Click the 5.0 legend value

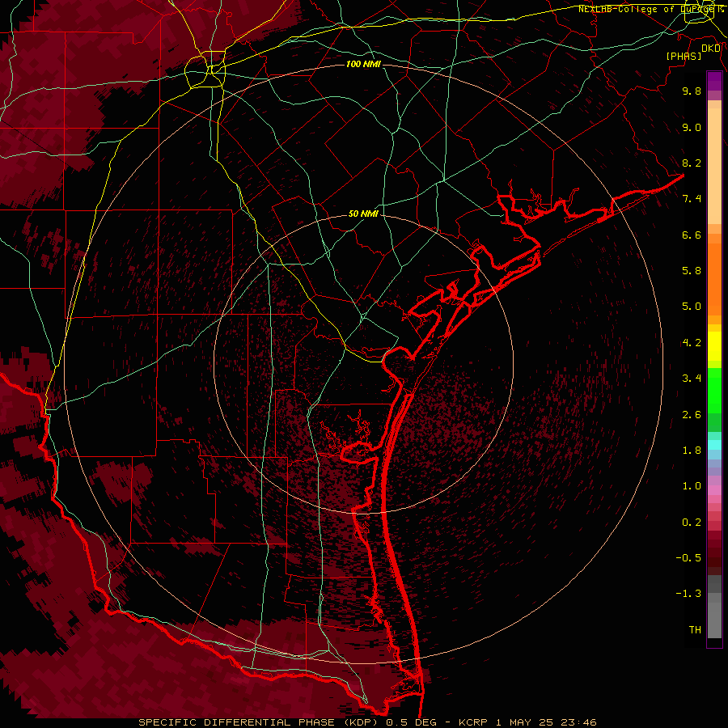[x=692, y=307]
